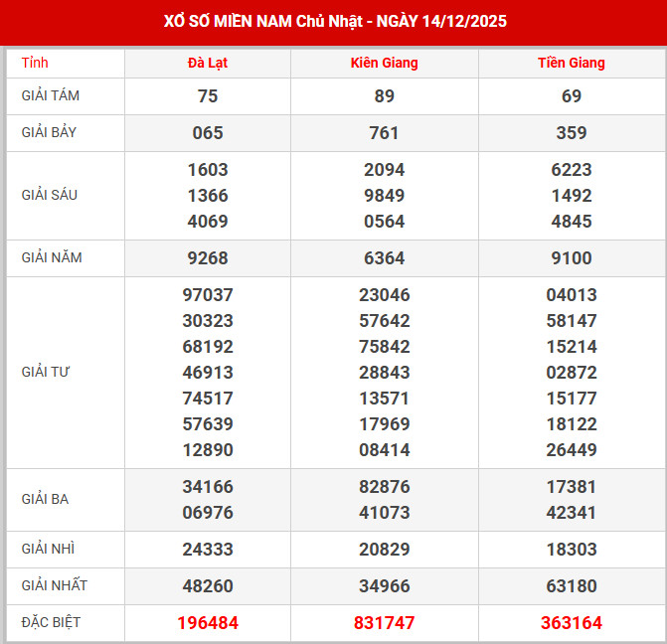
Task: Click the number 0564 under Kiên Giang
Action: (x=384, y=222)
